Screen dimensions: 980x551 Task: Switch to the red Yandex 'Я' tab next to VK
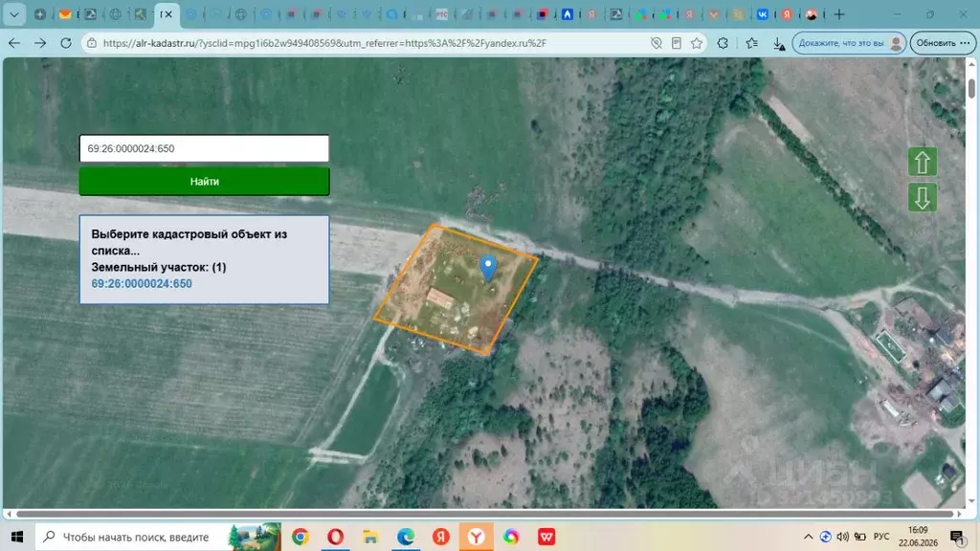(x=787, y=14)
